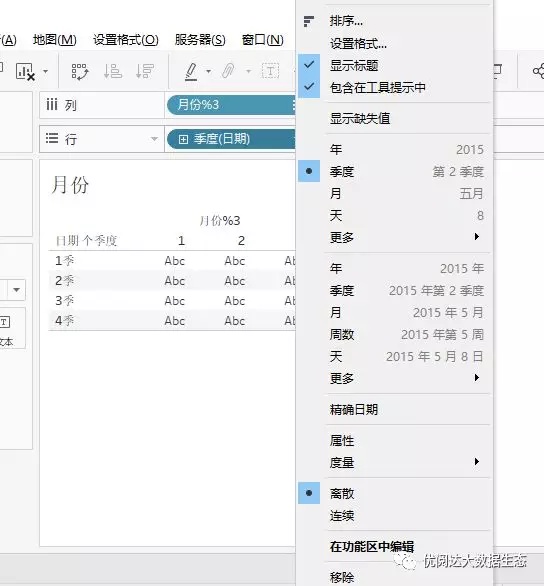Open dropdown arrow next to the highlight pen
Viewport: 544px width, 586px height.
click(x=209, y=71)
